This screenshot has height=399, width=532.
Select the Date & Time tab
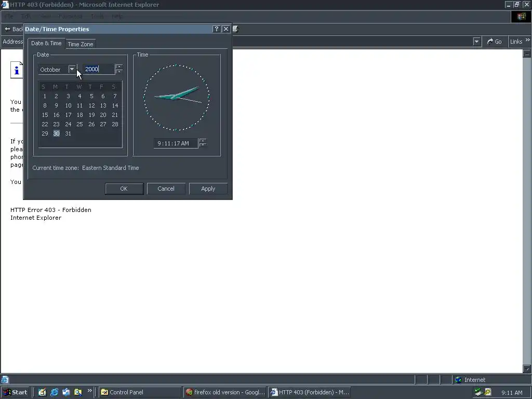click(x=46, y=43)
